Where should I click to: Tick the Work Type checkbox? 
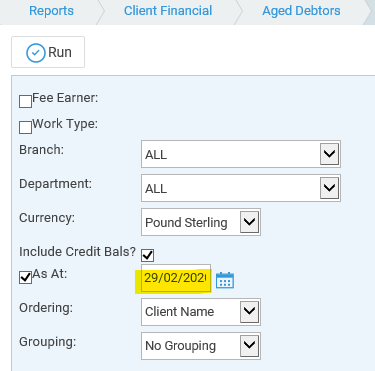click(25, 127)
